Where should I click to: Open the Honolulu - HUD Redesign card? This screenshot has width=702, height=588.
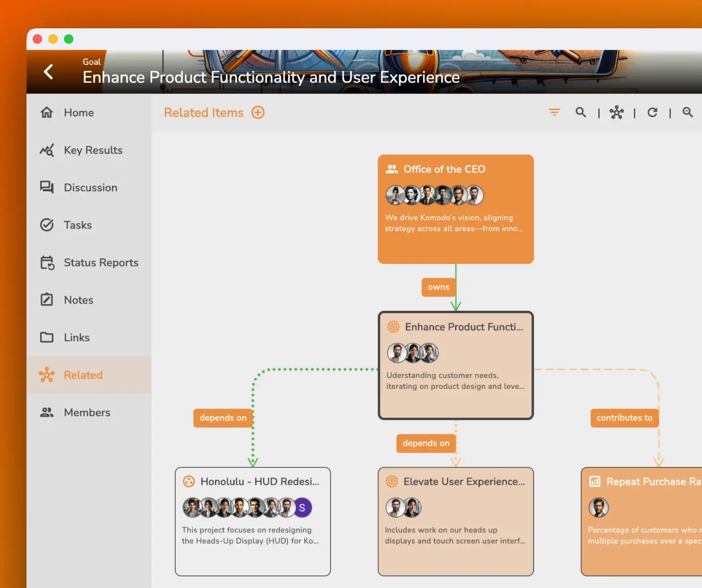point(252,521)
